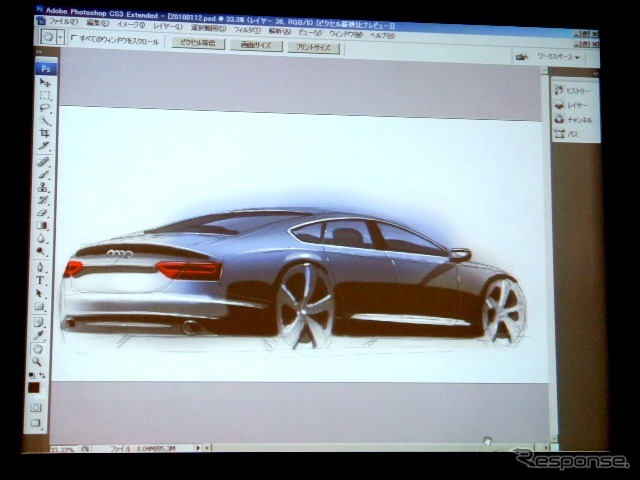Open the 編集(E) menu
This screenshot has height=480, width=640.
point(98,23)
